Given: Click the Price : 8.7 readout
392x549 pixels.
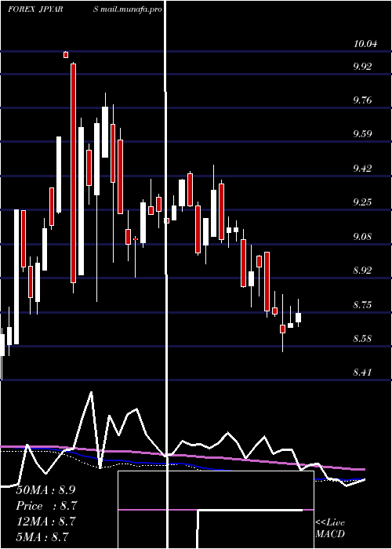Looking at the screenshot, I should click(x=46, y=506).
